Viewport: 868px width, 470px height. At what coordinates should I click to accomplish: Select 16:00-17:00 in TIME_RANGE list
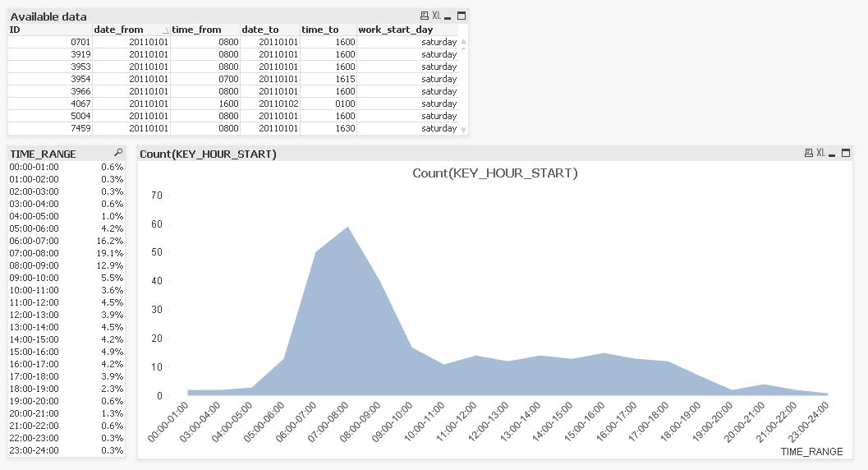pos(67,364)
